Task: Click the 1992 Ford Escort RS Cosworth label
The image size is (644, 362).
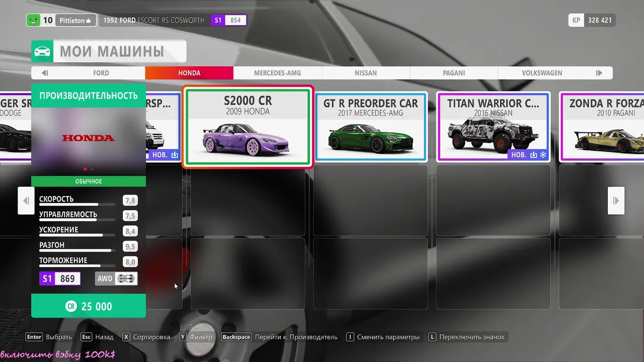Action: pyautogui.click(x=154, y=21)
